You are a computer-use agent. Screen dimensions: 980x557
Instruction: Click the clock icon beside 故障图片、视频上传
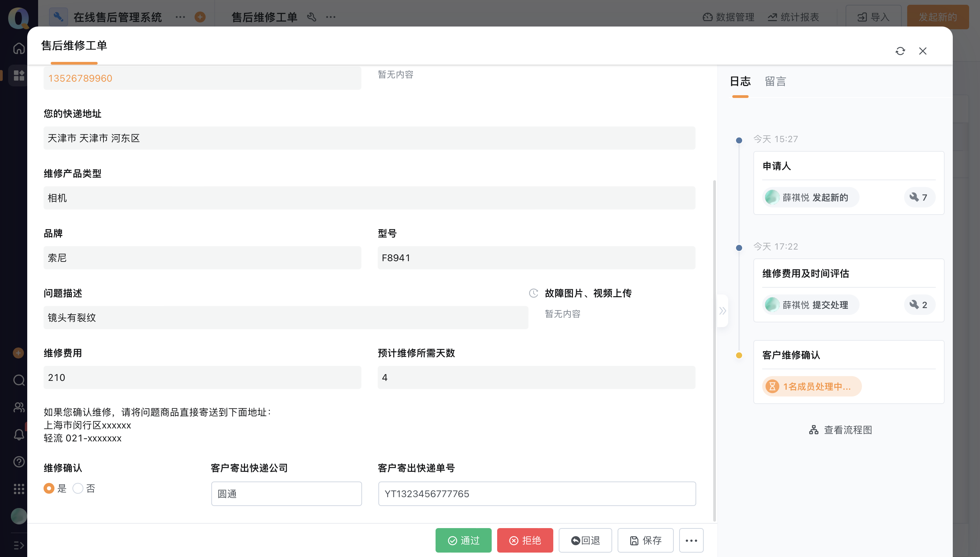click(x=533, y=293)
